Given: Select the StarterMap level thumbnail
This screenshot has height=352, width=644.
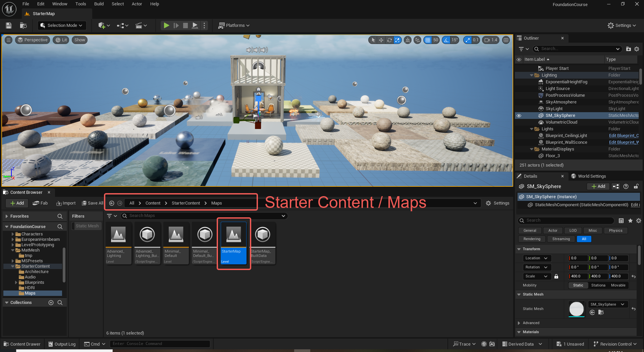Looking at the screenshot, I should [x=233, y=243].
